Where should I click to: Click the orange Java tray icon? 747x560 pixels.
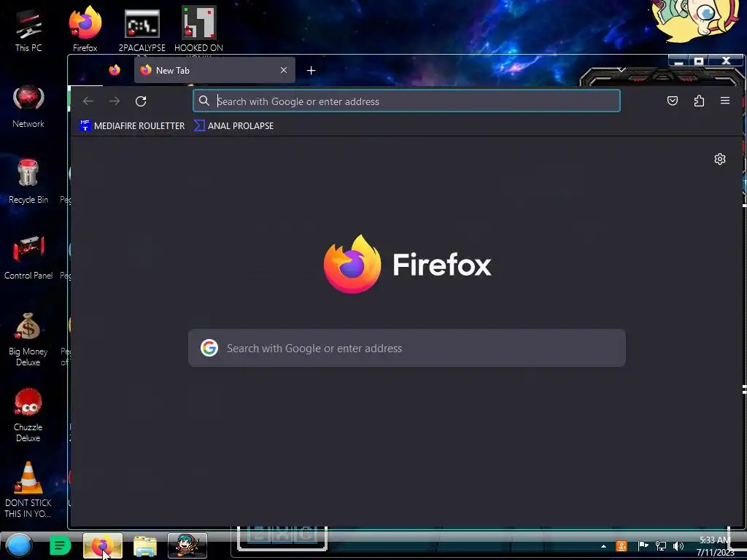622,546
